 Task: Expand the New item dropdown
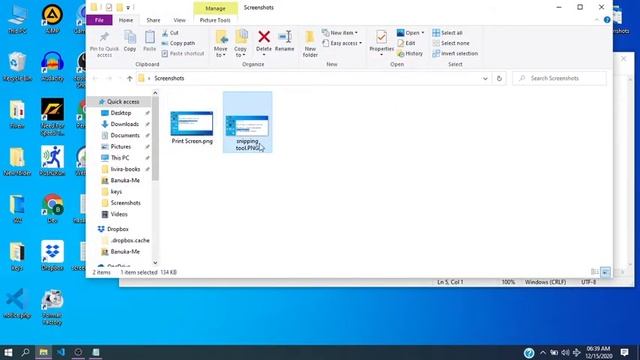tap(340, 33)
